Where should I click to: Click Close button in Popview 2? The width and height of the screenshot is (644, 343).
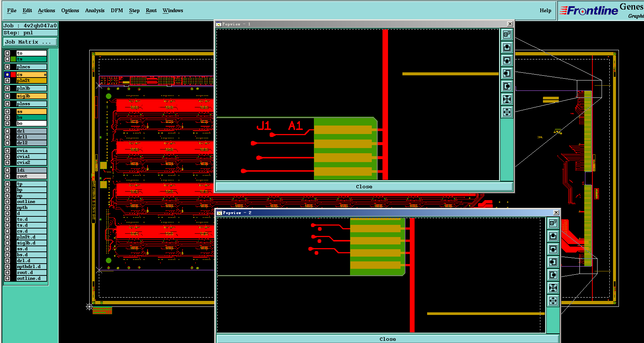388,339
